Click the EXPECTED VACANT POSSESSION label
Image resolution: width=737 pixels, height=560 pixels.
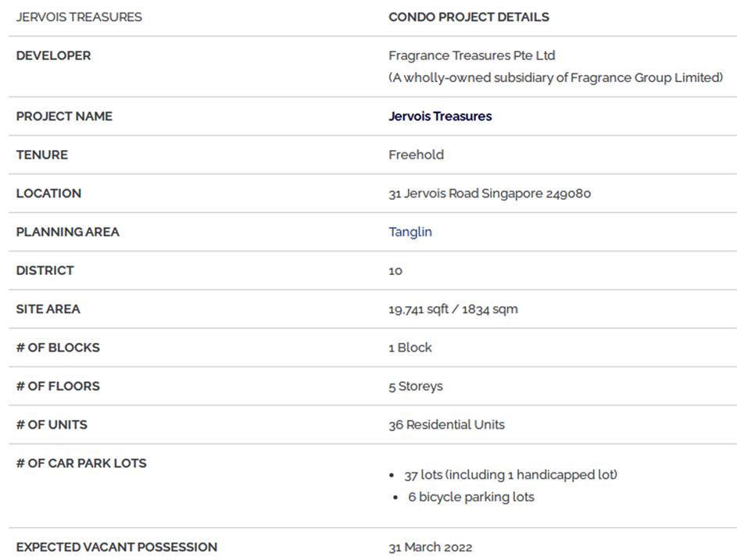tap(116, 547)
